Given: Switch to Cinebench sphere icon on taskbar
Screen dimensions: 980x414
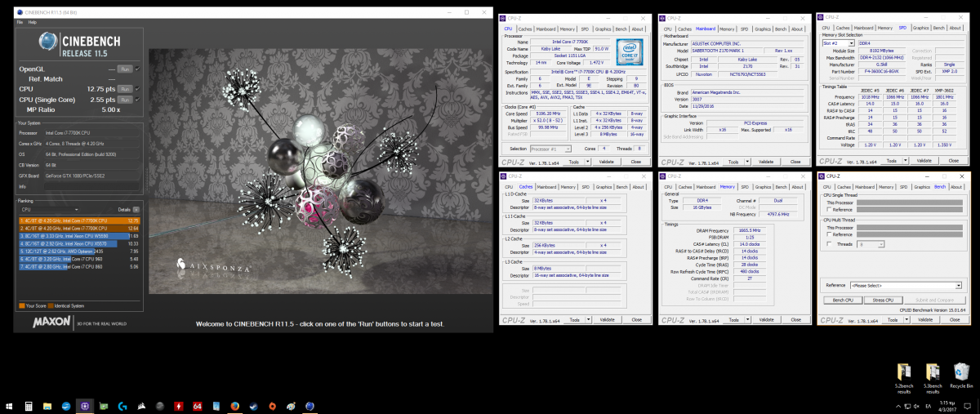Looking at the screenshot, I should [310, 406].
